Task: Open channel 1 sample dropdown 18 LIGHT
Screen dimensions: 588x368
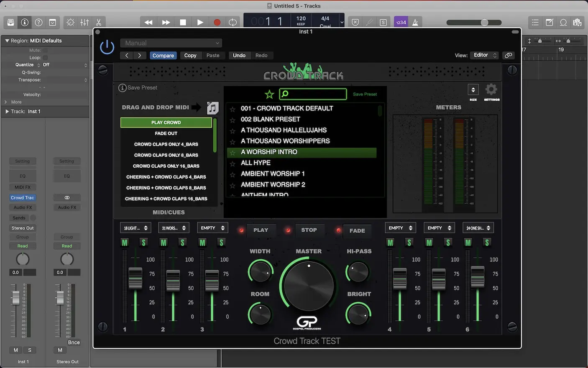Action: point(135,228)
